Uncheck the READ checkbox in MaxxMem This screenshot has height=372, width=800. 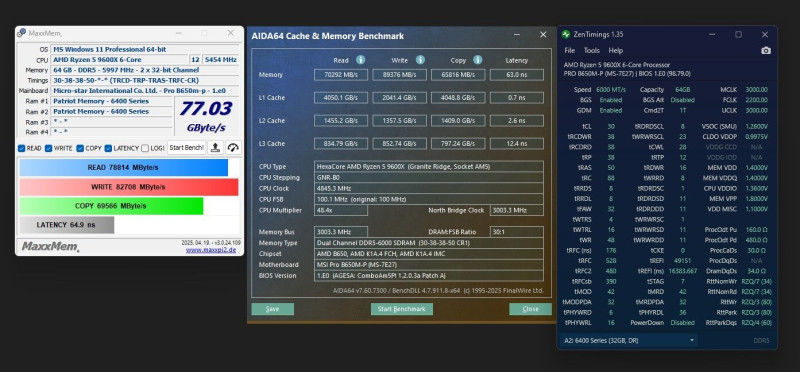(21, 148)
